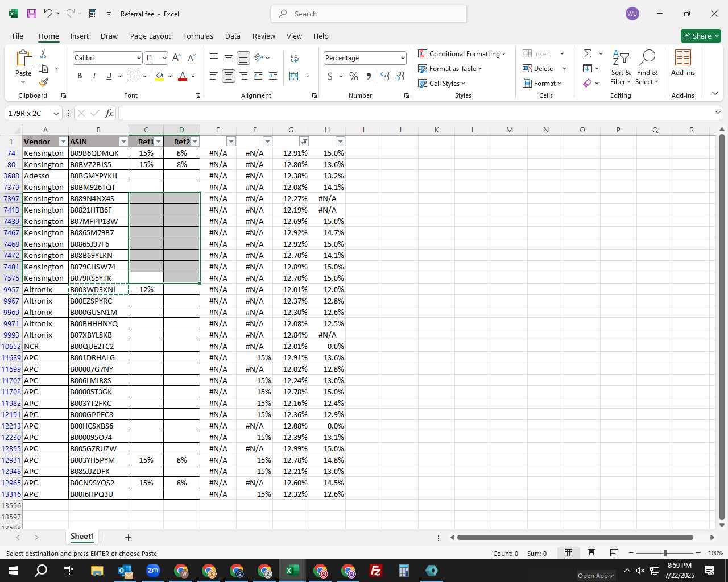Viewport: 728px width, 582px height.
Task: Open Vendor column filter dropdown
Action: pyautogui.click(x=63, y=142)
